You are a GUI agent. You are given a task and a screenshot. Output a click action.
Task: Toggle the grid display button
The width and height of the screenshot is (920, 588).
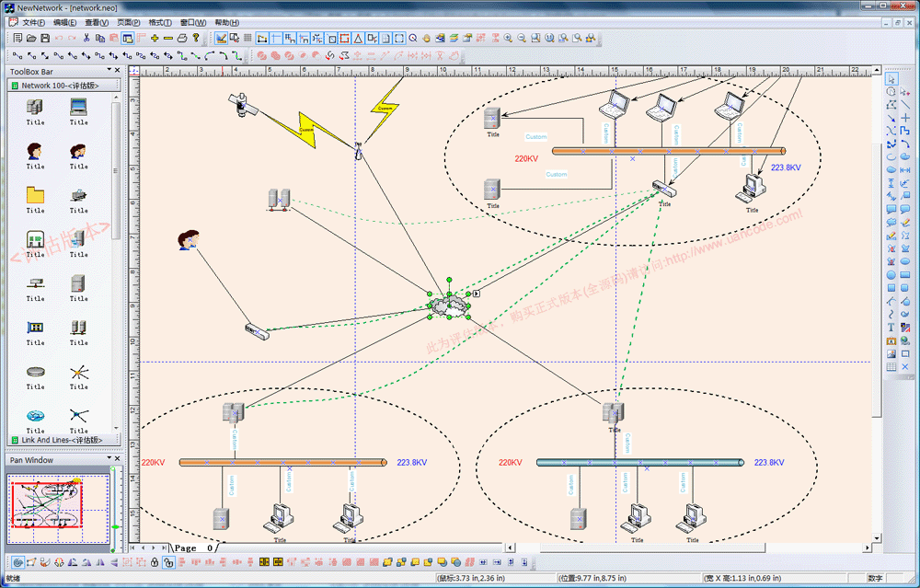[x=247, y=39]
